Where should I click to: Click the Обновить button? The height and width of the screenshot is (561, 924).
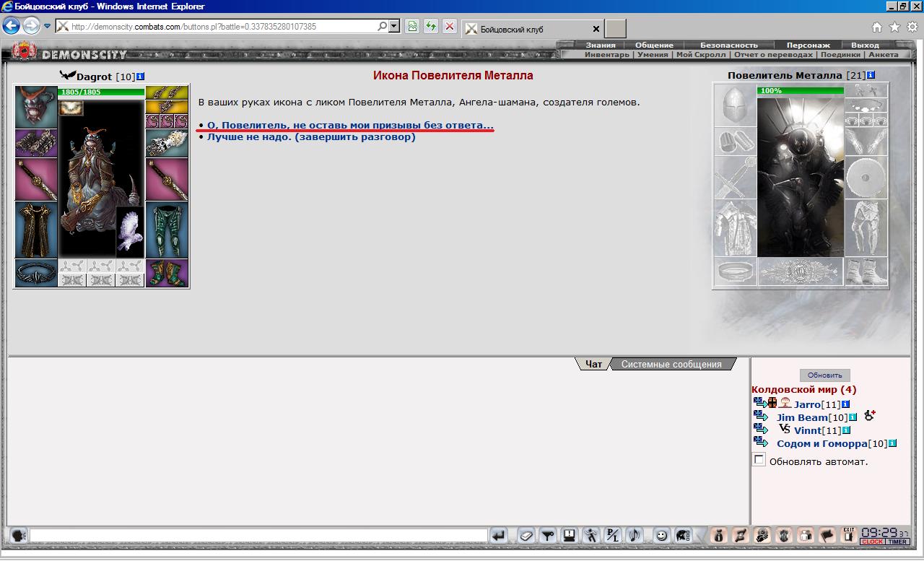[825, 375]
